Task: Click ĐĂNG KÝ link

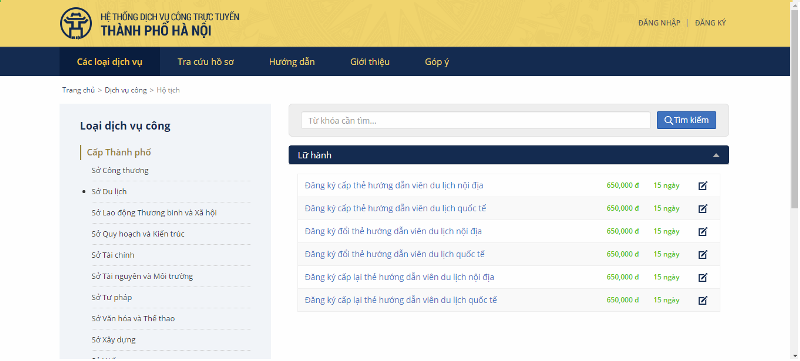Action: pos(710,23)
